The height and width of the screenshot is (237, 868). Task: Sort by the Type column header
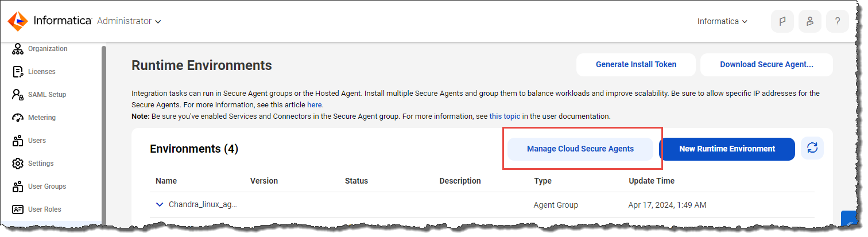pyautogui.click(x=542, y=181)
